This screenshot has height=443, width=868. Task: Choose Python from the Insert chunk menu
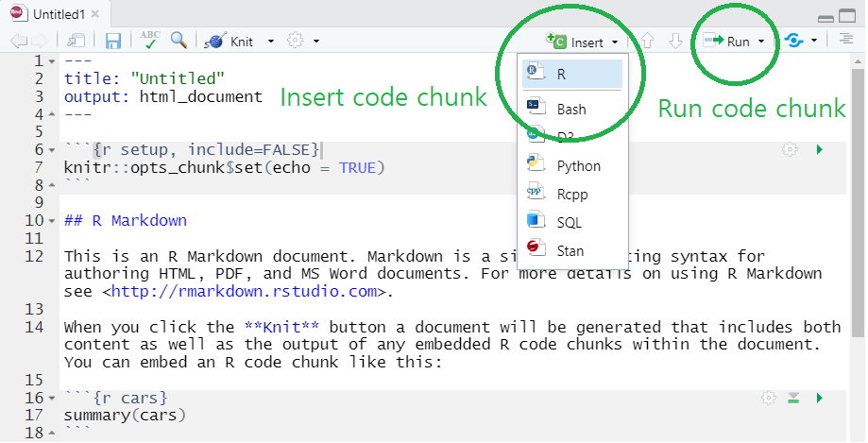[578, 166]
